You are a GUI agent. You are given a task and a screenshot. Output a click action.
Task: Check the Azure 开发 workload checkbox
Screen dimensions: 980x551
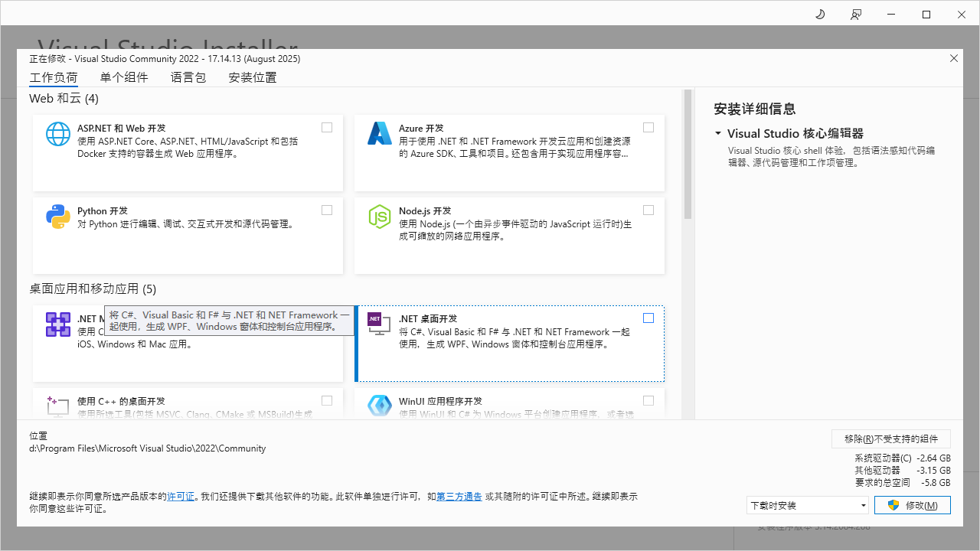pos(648,128)
